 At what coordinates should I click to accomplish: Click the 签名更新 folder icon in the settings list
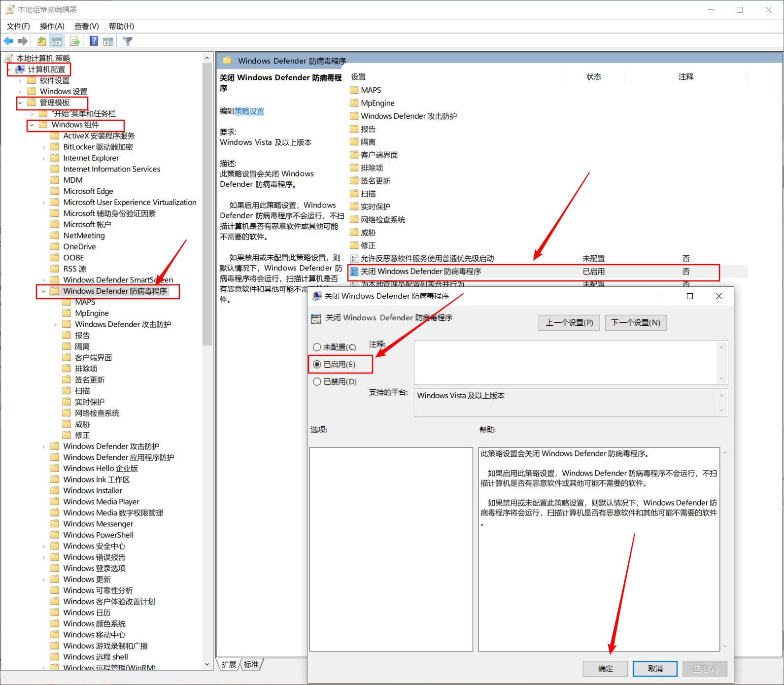point(354,181)
